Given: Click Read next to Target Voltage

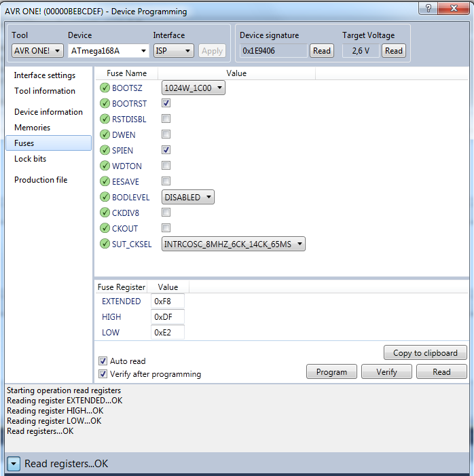Looking at the screenshot, I should pyautogui.click(x=394, y=51).
